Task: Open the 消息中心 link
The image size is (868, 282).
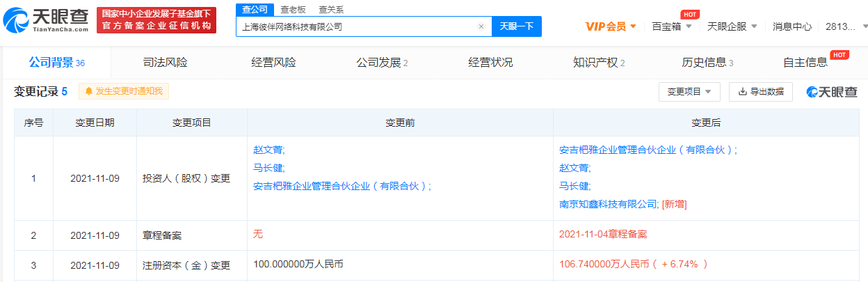Action: point(792,26)
